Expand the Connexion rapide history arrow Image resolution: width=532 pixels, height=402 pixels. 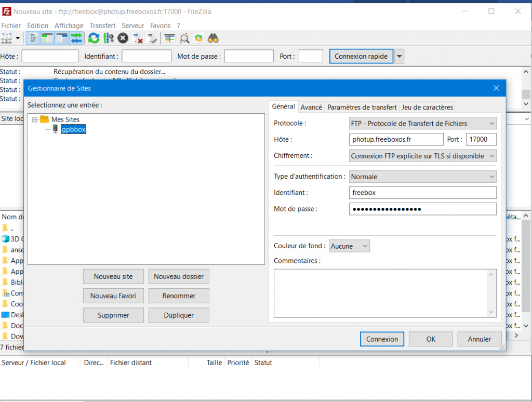[x=399, y=56]
